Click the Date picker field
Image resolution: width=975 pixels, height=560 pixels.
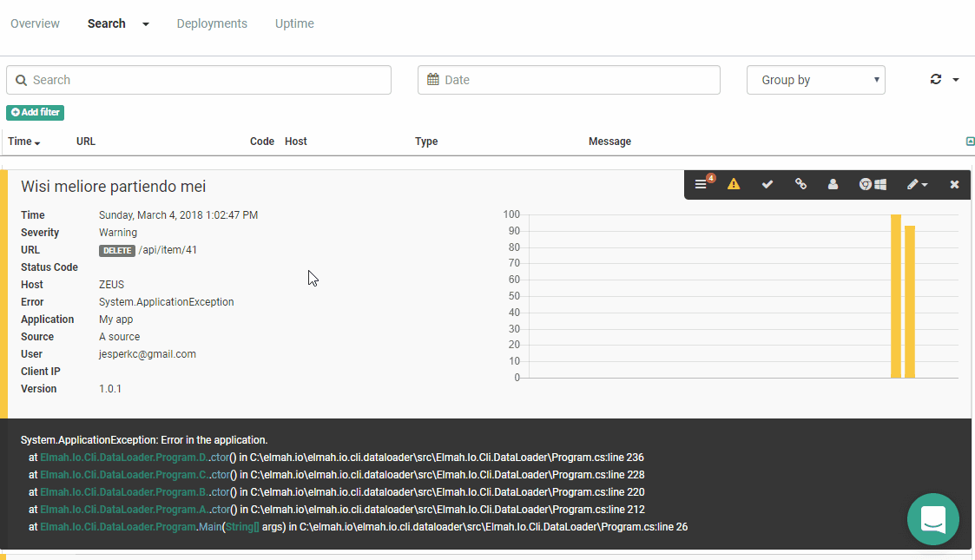569,79
